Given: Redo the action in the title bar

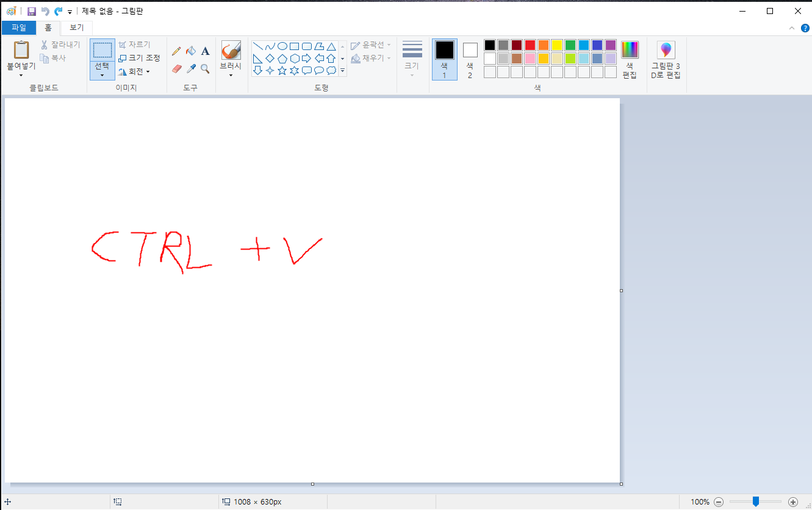Looking at the screenshot, I should (59, 12).
